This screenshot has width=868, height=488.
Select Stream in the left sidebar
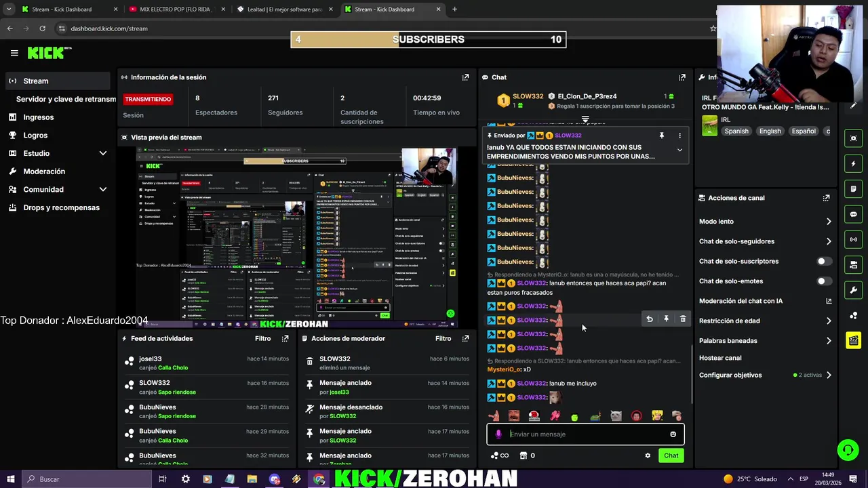[x=57, y=81]
